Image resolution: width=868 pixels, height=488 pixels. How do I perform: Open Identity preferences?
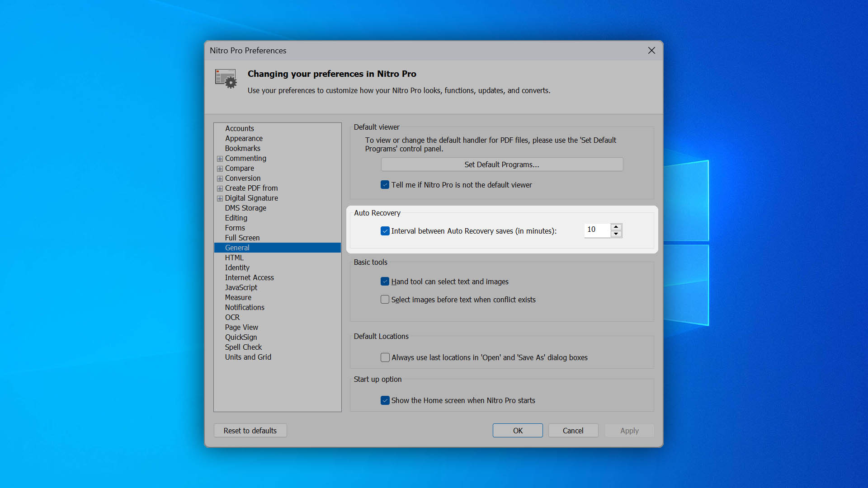pos(237,267)
